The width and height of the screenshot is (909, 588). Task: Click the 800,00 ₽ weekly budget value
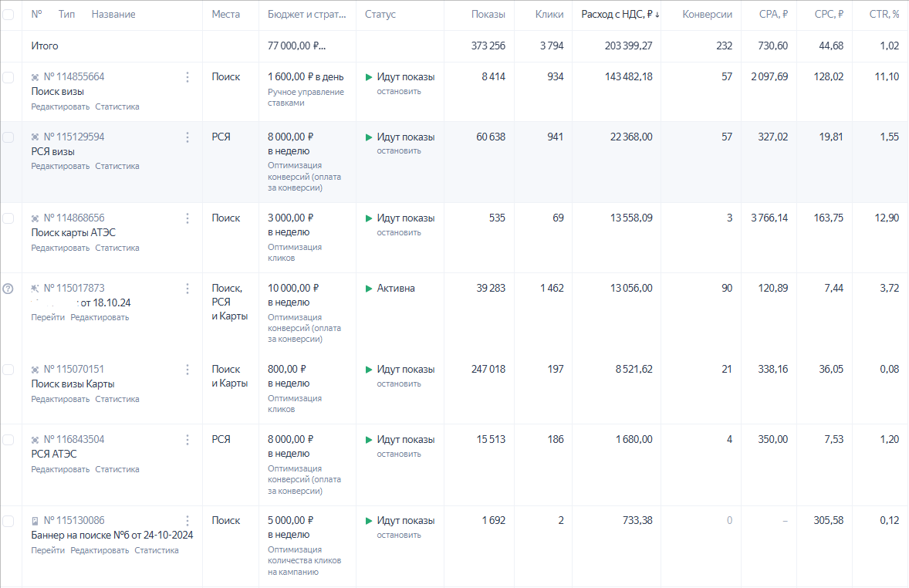point(287,370)
